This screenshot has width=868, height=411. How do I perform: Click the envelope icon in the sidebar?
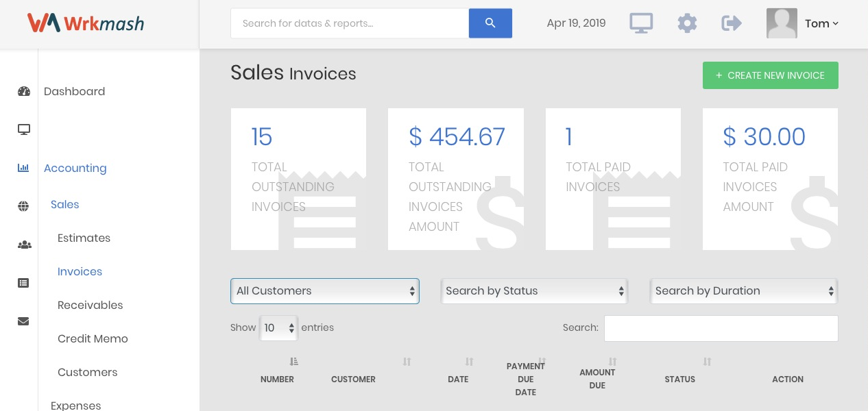tap(23, 321)
